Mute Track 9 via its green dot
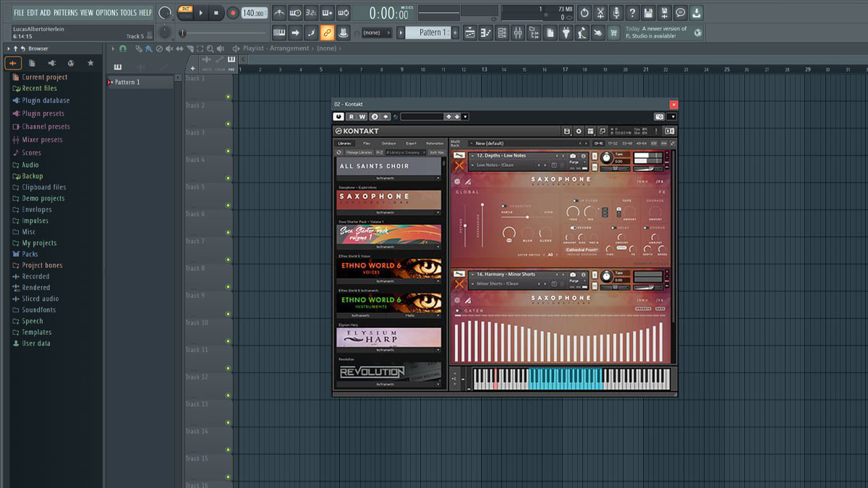 [228, 314]
